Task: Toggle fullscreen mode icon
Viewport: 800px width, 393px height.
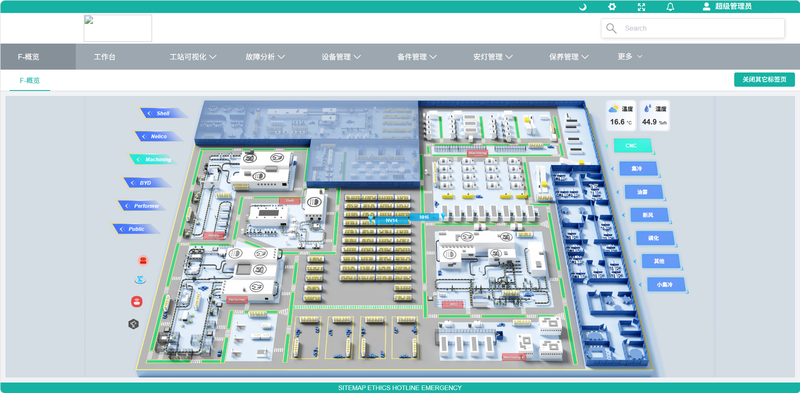Action: [x=642, y=7]
